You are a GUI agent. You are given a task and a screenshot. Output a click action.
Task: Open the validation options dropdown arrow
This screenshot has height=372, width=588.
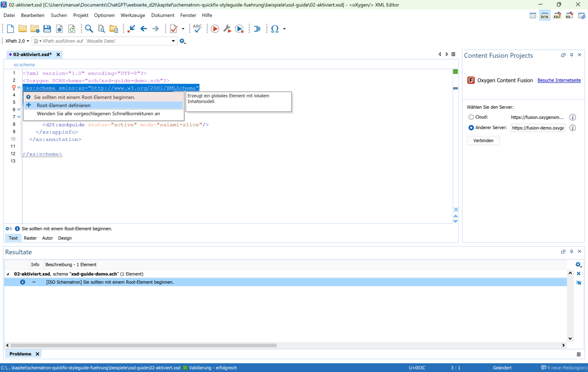[183, 29]
